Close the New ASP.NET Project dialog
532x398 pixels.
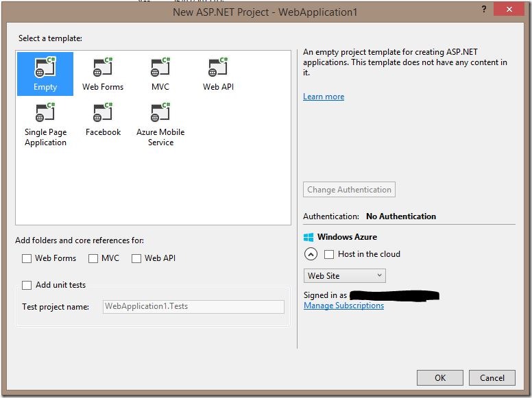509,9
